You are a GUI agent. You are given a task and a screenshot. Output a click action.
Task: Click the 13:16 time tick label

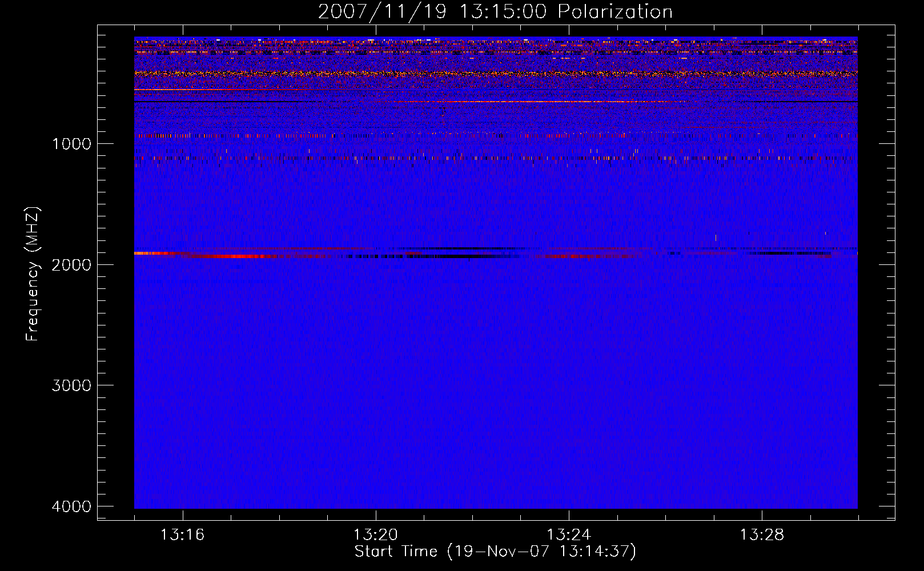tap(183, 535)
